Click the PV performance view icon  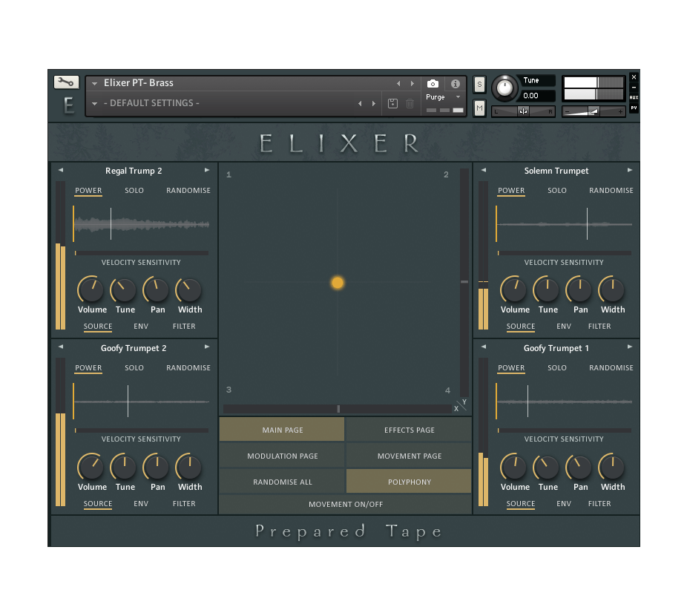tap(634, 108)
